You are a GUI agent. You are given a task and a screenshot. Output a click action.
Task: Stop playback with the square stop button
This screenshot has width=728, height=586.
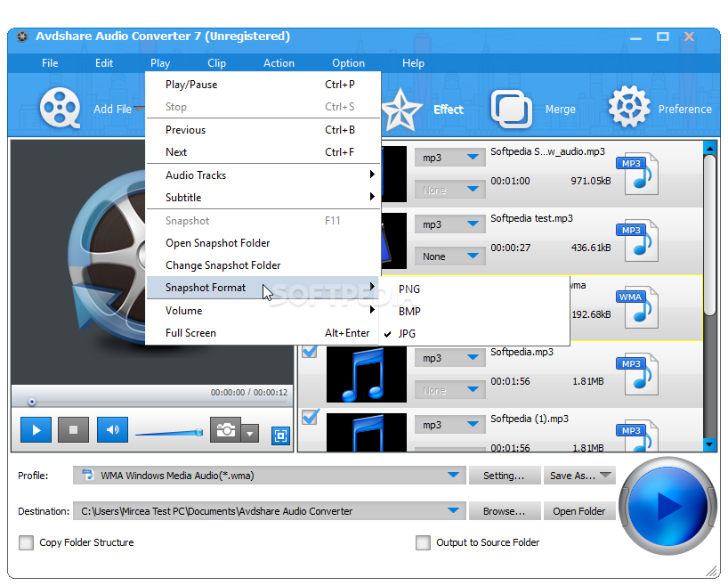[73, 430]
